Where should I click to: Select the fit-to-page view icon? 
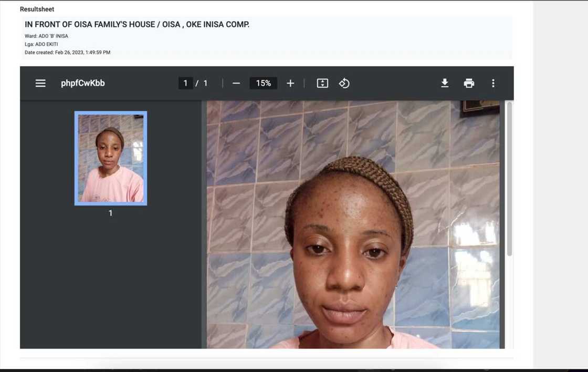(322, 82)
